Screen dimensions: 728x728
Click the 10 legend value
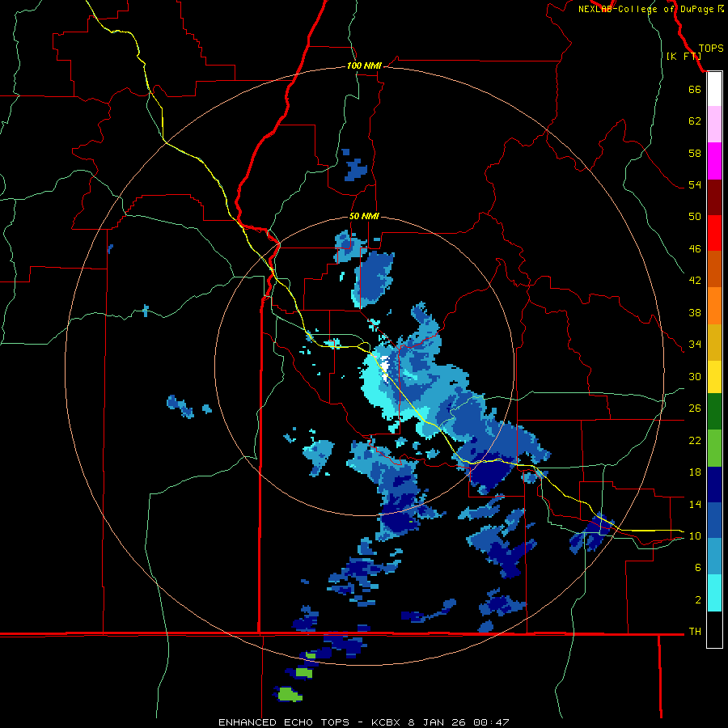click(x=695, y=535)
